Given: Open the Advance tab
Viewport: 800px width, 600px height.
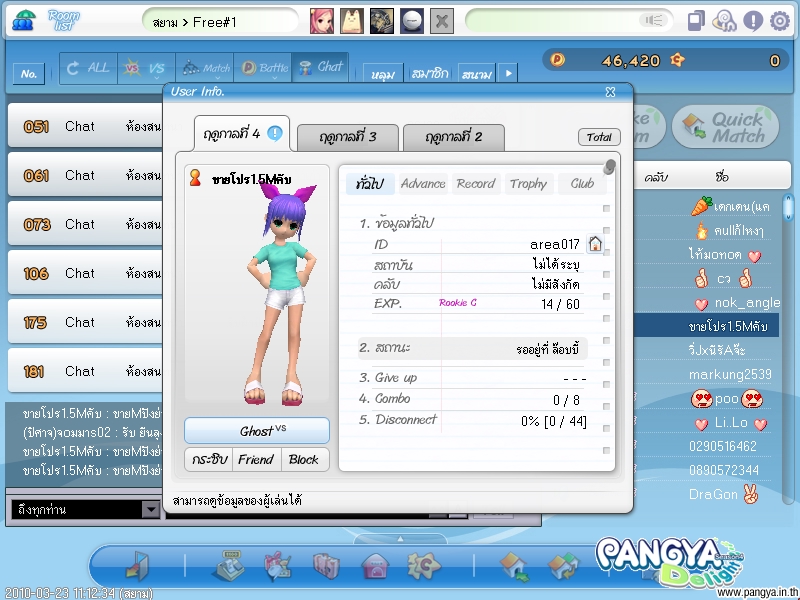Looking at the screenshot, I should click(x=423, y=184).
